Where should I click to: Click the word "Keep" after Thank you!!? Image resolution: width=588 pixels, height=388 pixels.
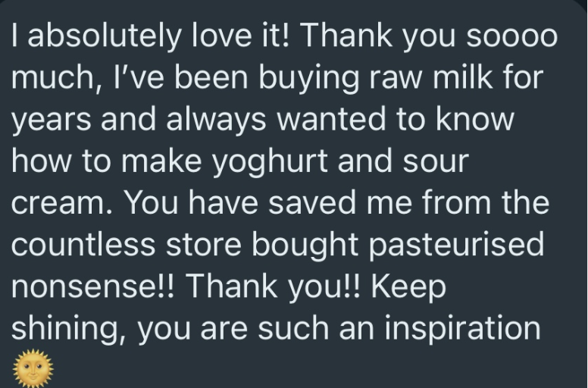[x=408, y=287]
